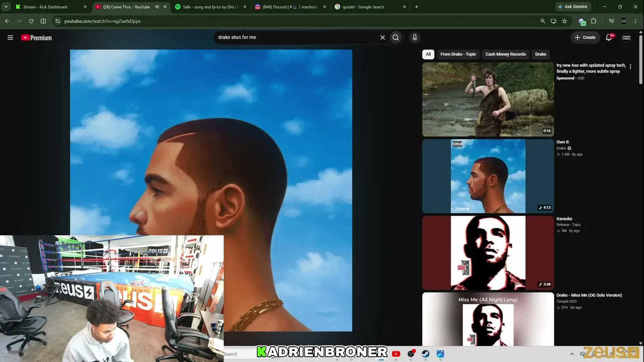Open the media controls icon in toolbar
644x362 pixels.
click(x=611, y=21)
